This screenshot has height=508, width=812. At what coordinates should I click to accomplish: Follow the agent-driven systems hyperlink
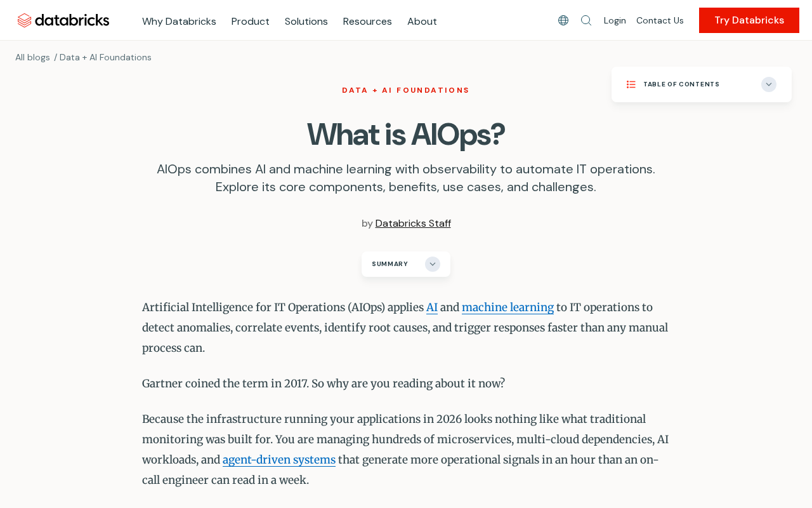[x=279, y=460]
